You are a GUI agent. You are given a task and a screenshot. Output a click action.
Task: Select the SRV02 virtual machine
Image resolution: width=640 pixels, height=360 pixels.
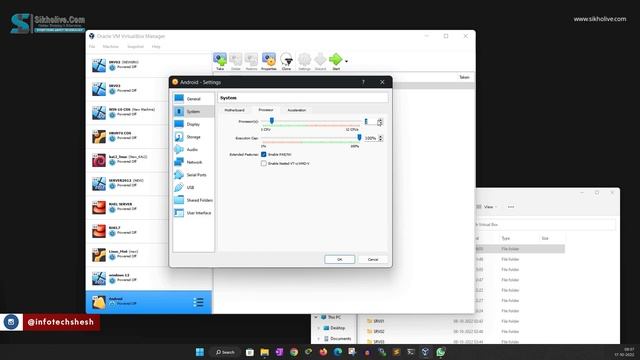point(149,65)
